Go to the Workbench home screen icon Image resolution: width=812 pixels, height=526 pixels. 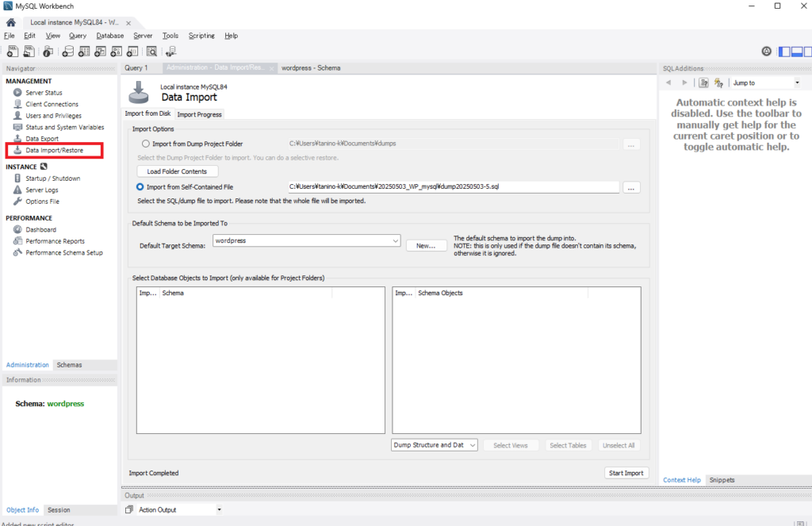[x=11, y=22]
